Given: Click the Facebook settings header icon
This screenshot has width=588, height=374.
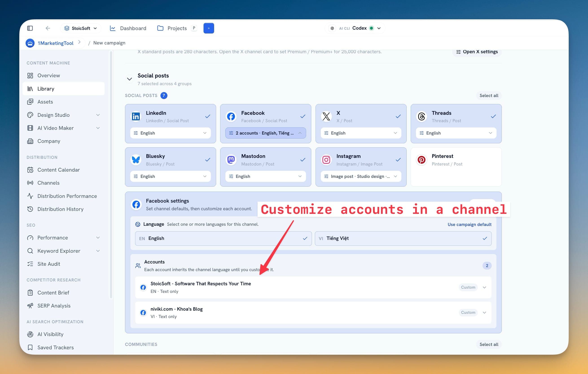Looking at the screenshot, I should pos(136,204).
